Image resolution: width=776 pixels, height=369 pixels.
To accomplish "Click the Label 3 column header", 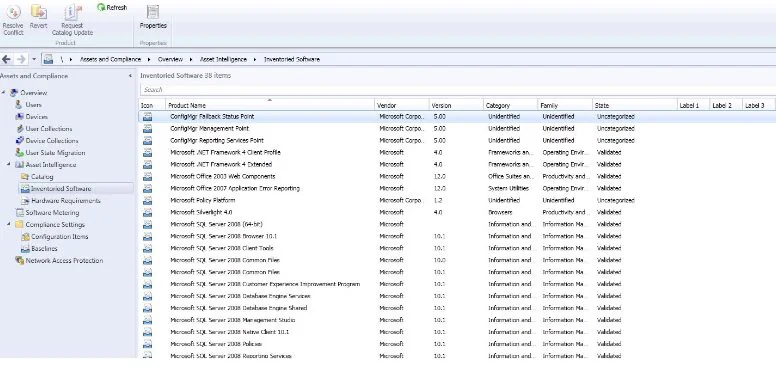I will (759, 105).
